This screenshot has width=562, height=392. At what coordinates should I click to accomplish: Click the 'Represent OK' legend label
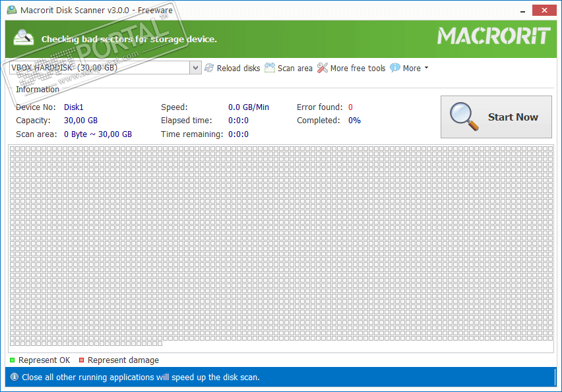pos(44,360)
